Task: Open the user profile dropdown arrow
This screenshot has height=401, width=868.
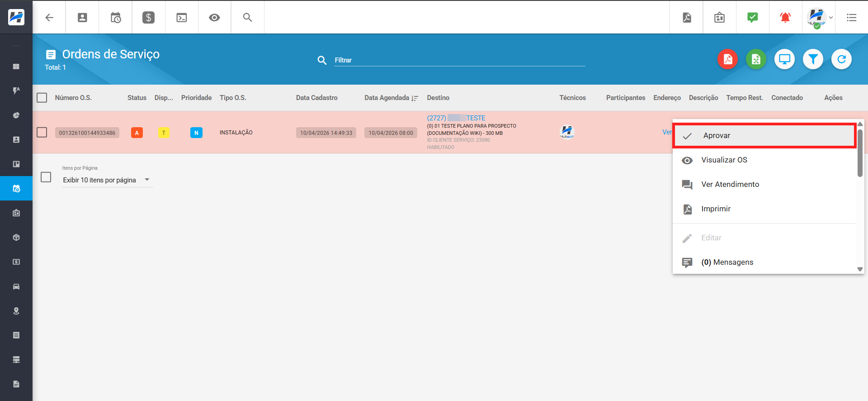Action: tap(831, 18)
